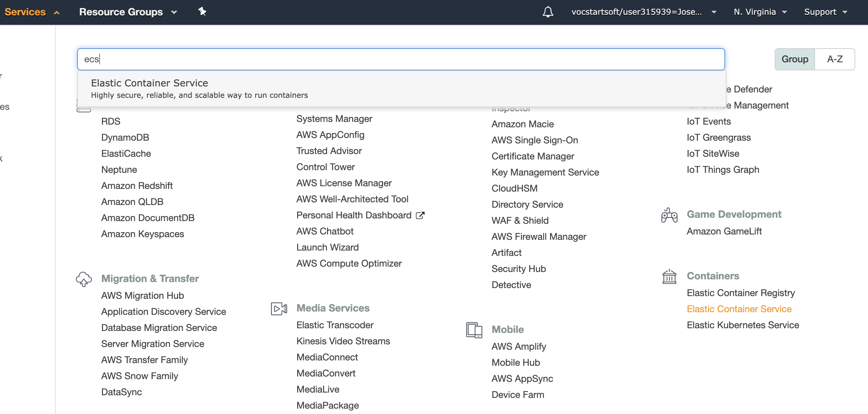Viewport: 868px width, 414px height.
Task: Click the Mobile devices icon
Action: point(474,330)
